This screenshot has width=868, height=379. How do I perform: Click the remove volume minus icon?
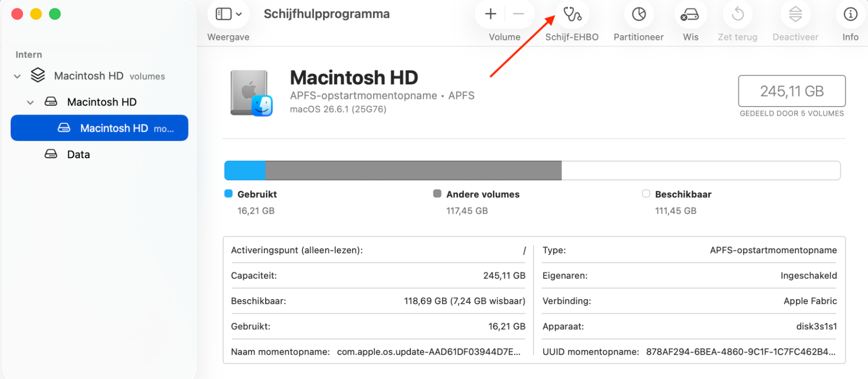pyautogui.click(x=518, y=14)
